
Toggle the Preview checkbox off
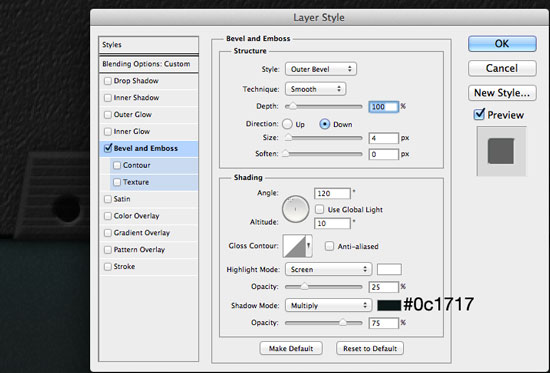pos(479,114)
